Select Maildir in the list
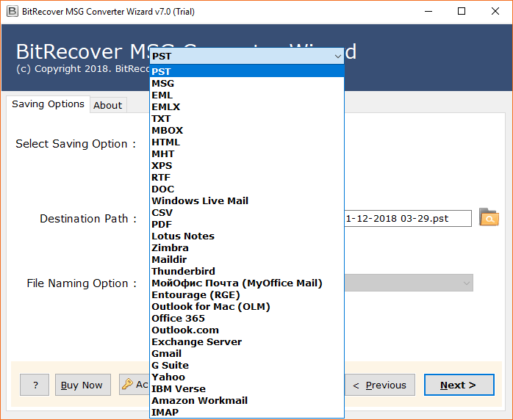Viewport: 513px width, 420px height. [247, 260]
